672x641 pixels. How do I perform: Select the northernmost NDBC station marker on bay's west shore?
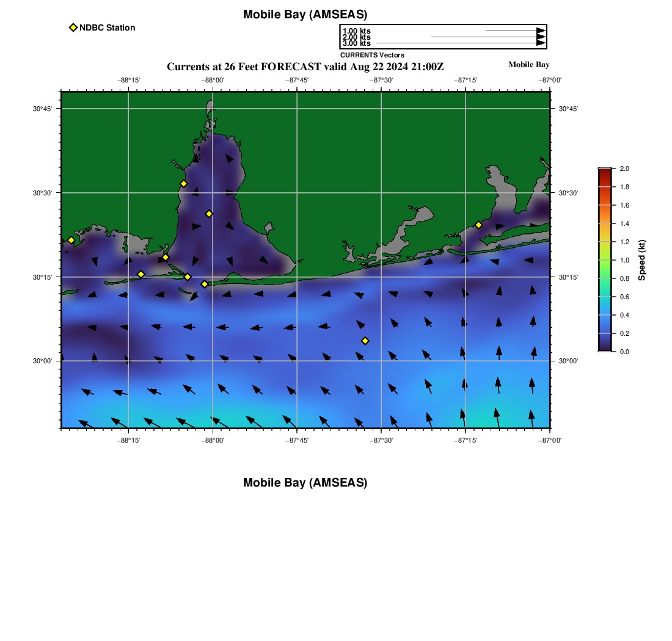183,184
